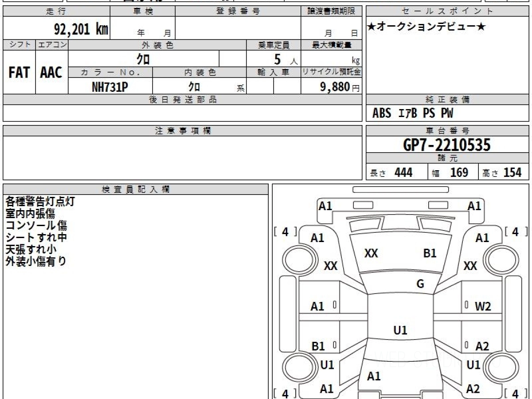The height and width of the screenshot is (399, 532).
Task: Select the 検査員記入欄 header
Action: 136,189
